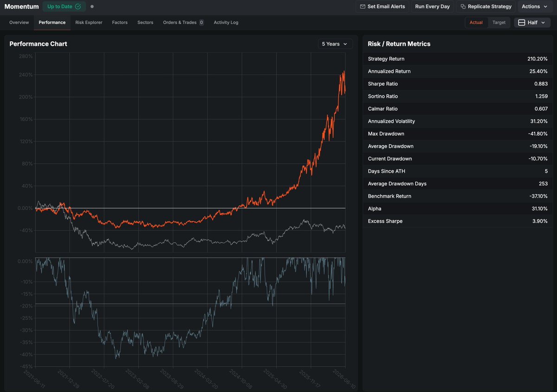The width and height of the screenshot is (557, 392).
Task: Click the copy icon in Replicate Strategy
Action: pyautogui.click(x=463, y=6)
